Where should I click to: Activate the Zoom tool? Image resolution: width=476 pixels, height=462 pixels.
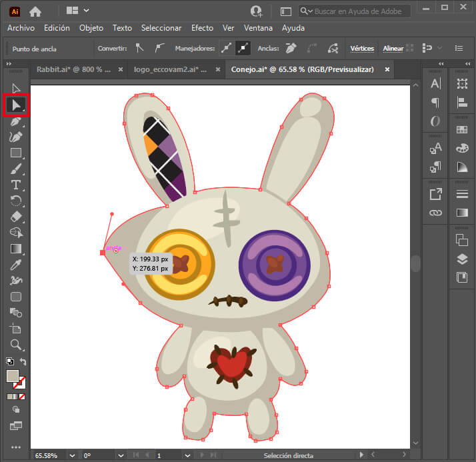16,345
